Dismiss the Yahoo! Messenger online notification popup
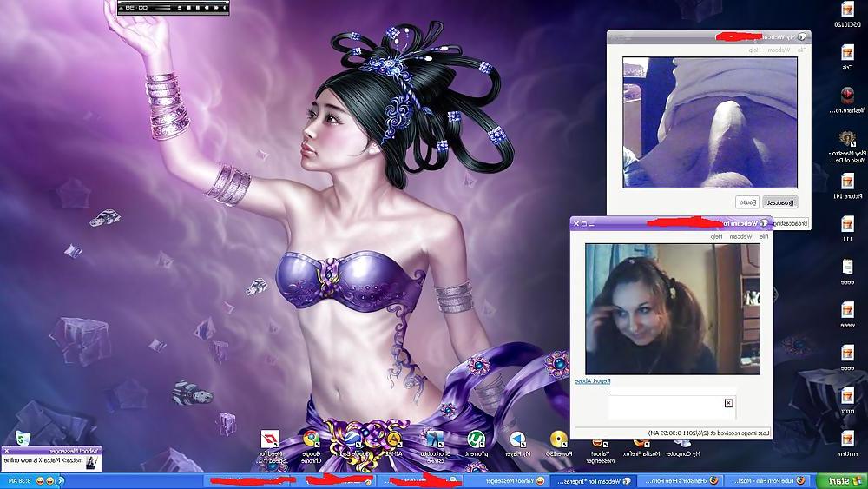Viewport: 868px width, 489px height. coord(7,451)
